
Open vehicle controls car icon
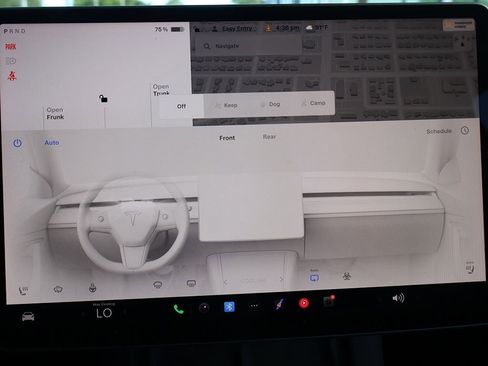(28, 316)
